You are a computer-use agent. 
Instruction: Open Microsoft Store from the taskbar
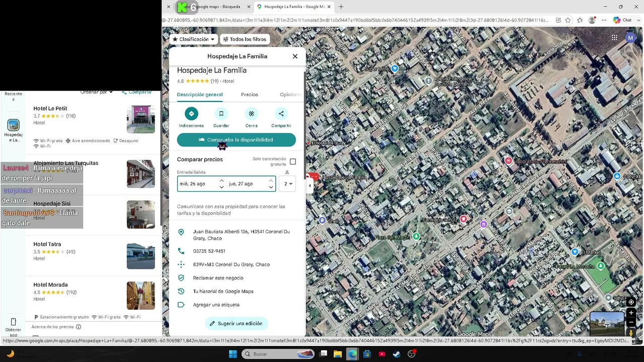[x=367, y=354]
